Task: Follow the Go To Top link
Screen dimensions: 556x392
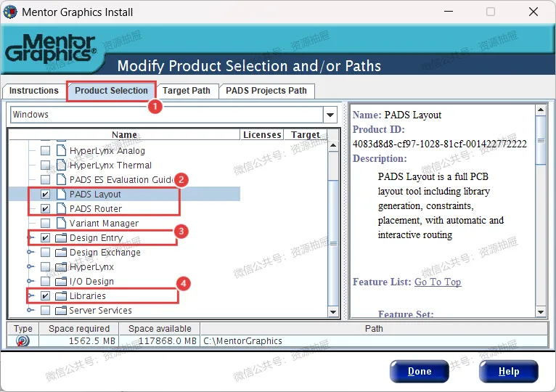Action: point(438,282)
